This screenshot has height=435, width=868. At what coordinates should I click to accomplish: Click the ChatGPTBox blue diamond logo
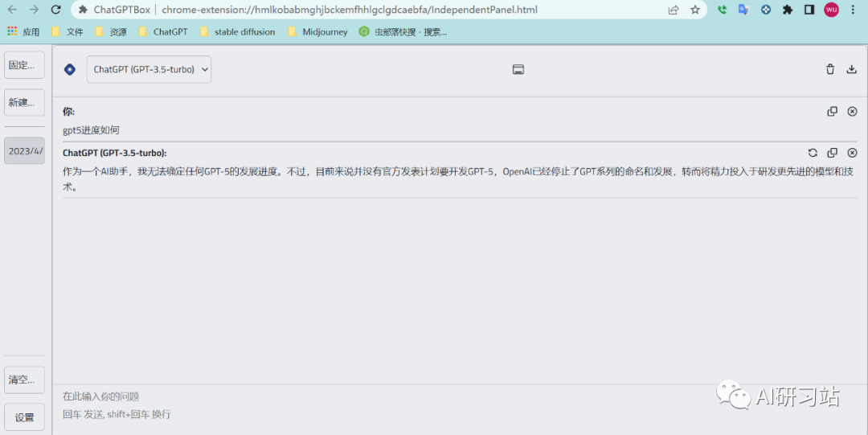click(x=70, y=69)
